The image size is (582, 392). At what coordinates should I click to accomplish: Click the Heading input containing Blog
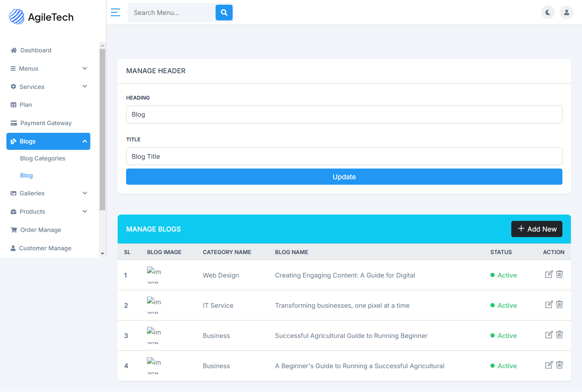click(x=344, y=114)
